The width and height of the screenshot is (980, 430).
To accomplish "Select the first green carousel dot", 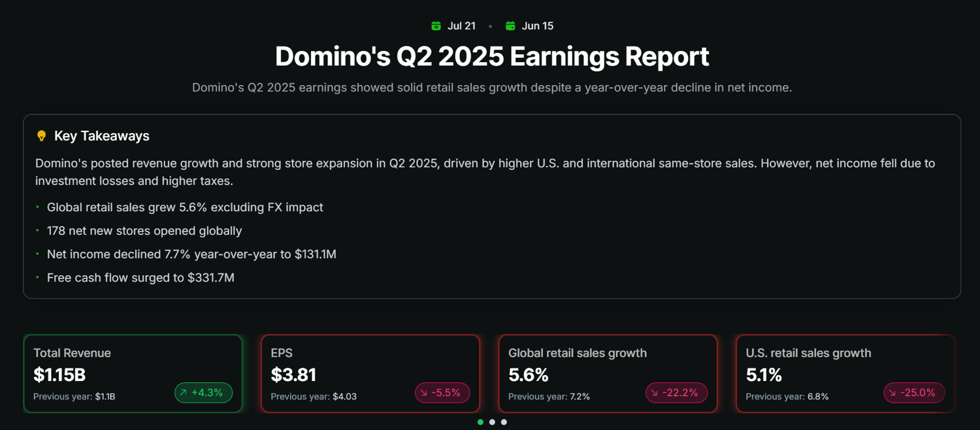I will point(481,422).
